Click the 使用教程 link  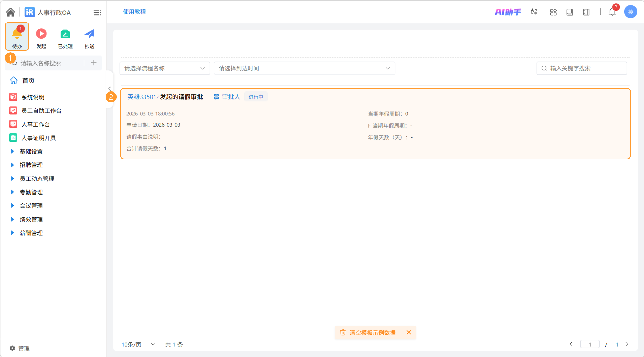pos(134,12)
